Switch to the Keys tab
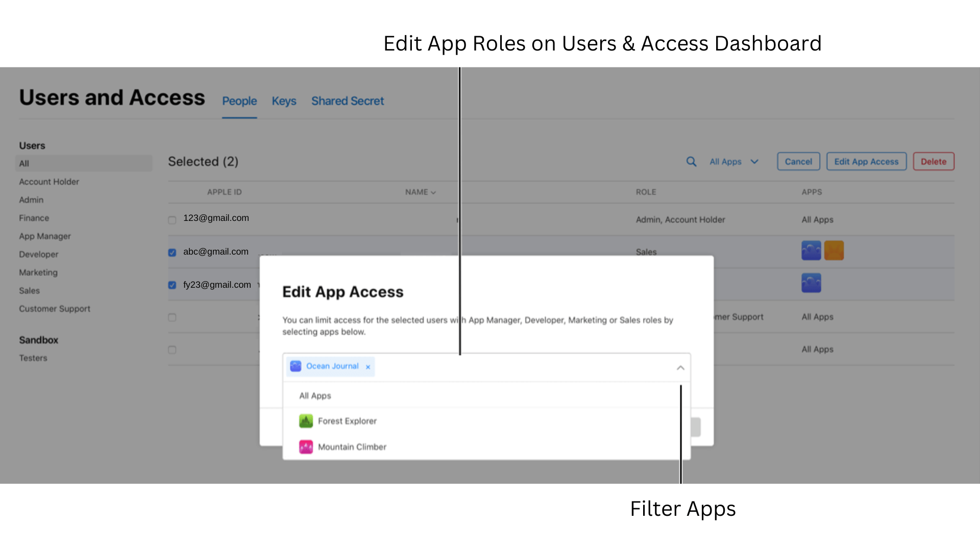The image size is (980, 551). 284,101
